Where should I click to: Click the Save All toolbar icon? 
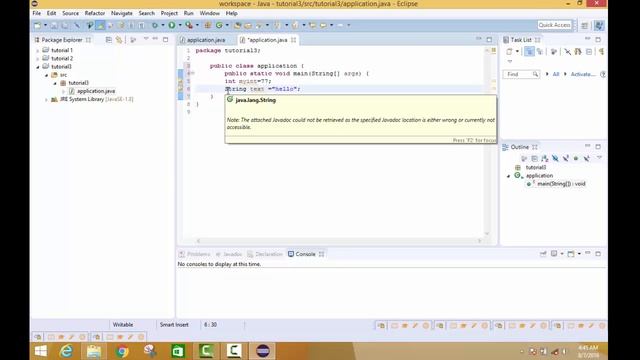[65, 25]
